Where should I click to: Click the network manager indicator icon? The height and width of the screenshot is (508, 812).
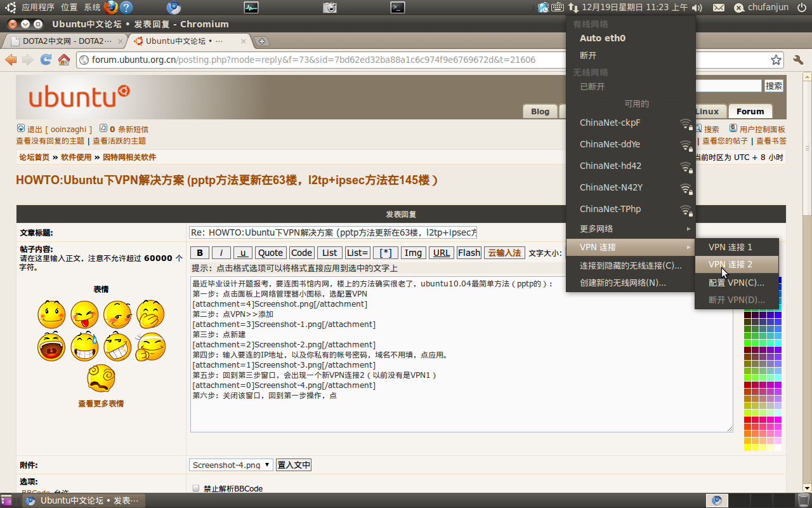point(573,8)
